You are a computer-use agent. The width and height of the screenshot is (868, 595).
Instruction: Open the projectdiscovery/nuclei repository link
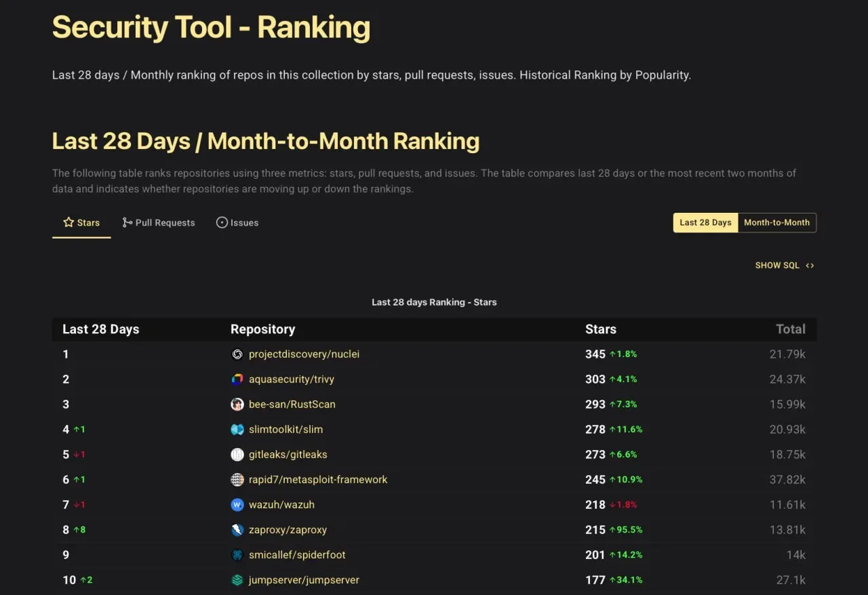coord(304,354)
